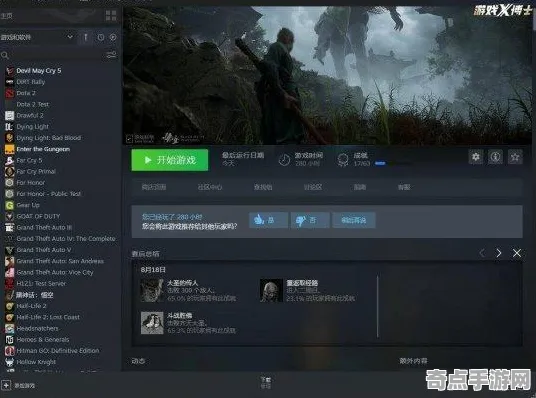Select DiRT Rally in the library list

pyautogui.click(x=31, y=82)
